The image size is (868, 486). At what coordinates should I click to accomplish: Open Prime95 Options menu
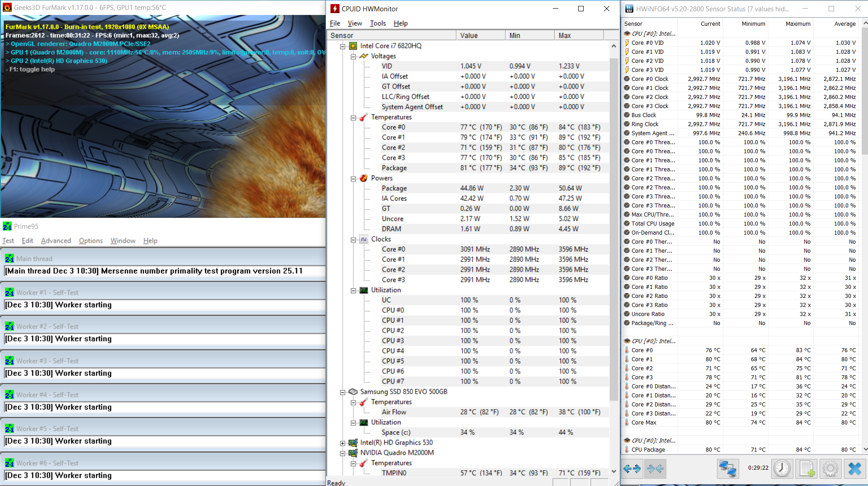pyautogui.click(x=91, y=241)
